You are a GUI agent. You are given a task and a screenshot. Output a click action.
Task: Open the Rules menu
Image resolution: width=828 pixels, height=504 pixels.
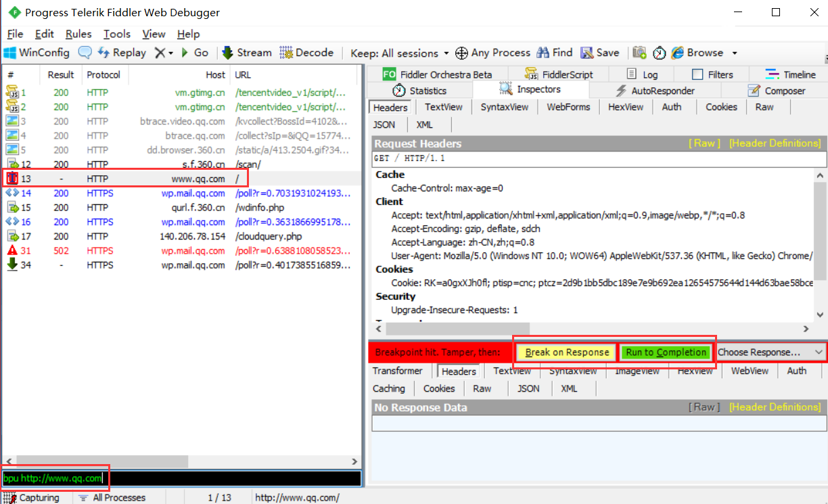click(78, 34)
